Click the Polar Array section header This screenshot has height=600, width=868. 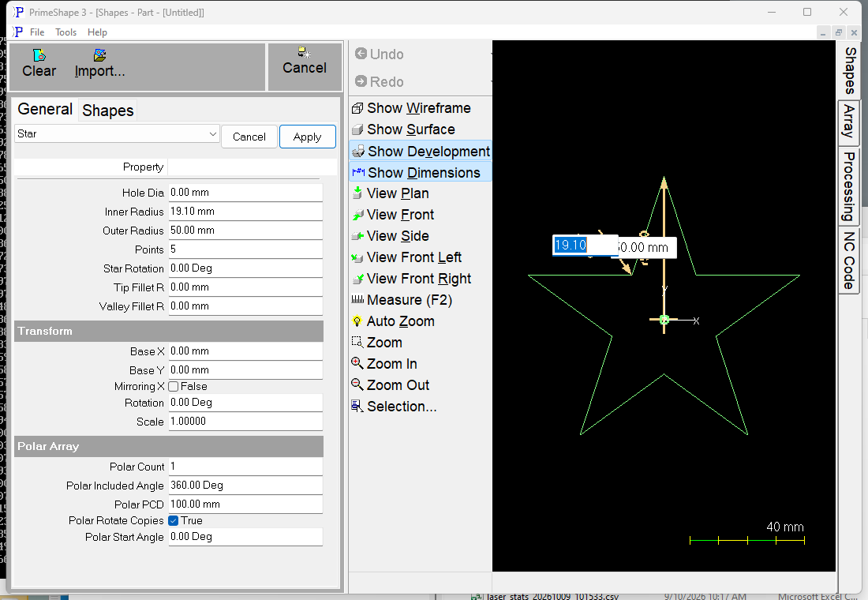pyautogui.click(x=169, y=446)
